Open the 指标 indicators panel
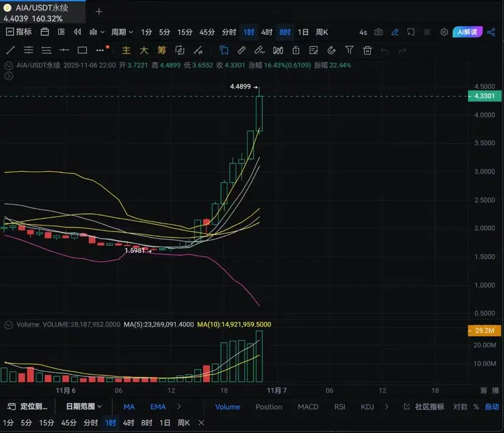 click(19, 32)
